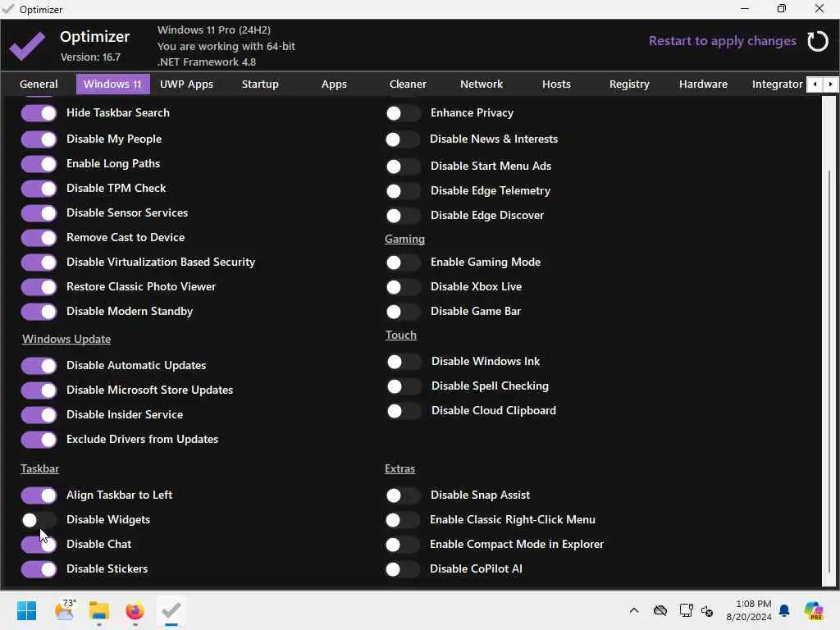Open the Hosts tab
The height and width of the screenshot is (630, 840).
[x=556, y=84]
